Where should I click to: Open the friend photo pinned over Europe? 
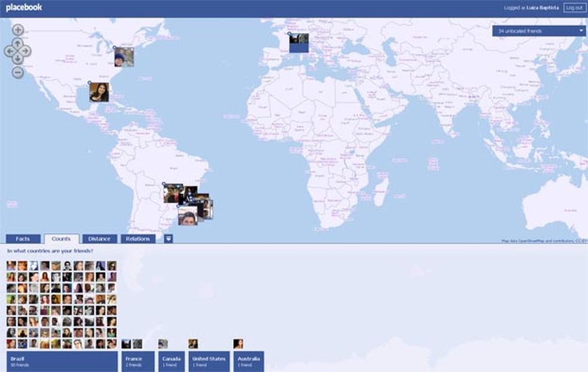(298, 42)
